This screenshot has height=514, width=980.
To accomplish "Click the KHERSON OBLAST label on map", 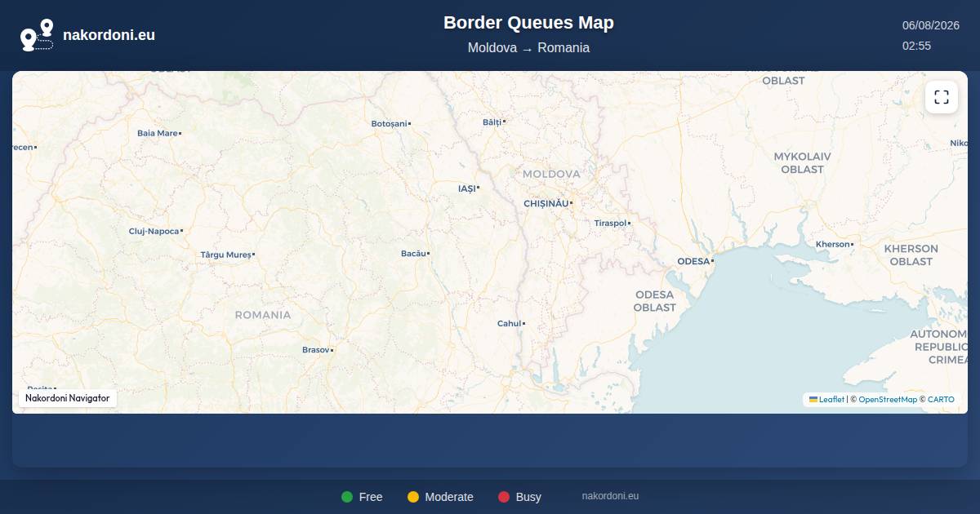I will point(911,255).
